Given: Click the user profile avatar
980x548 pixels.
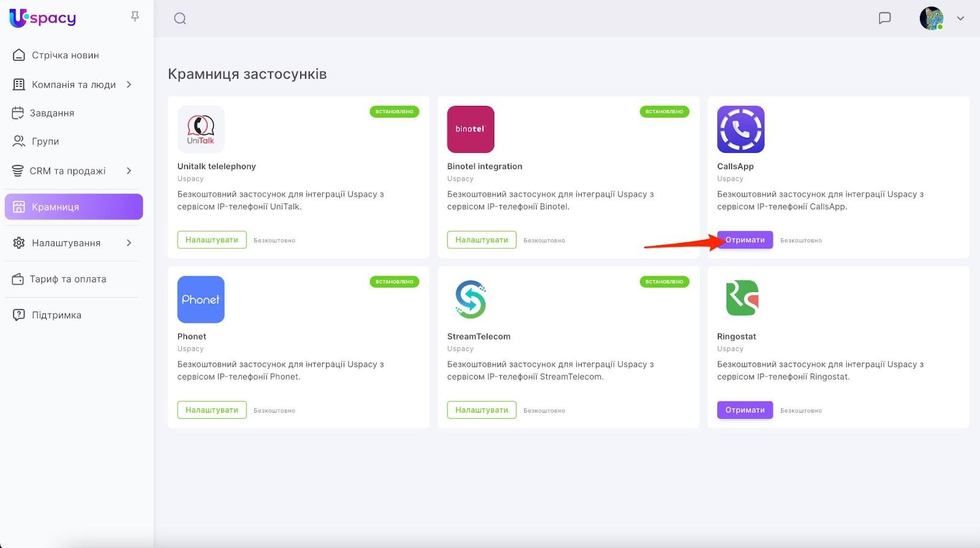Looking at the screenshot, I should click(x=931, y=18).
